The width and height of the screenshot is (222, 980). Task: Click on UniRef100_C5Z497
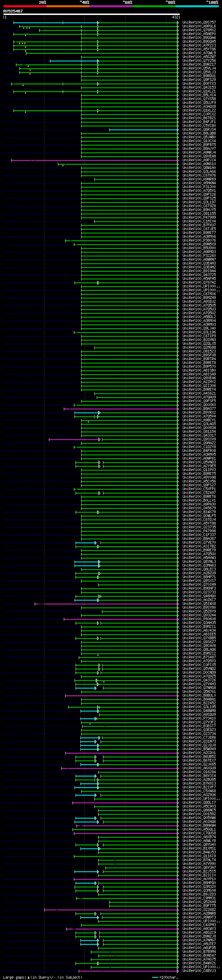point(199,493)
